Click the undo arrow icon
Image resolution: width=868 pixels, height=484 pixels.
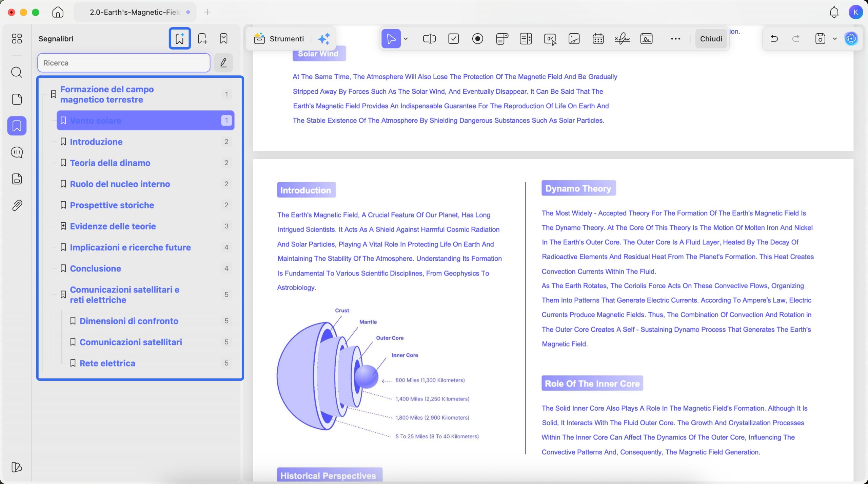point(774,39)
